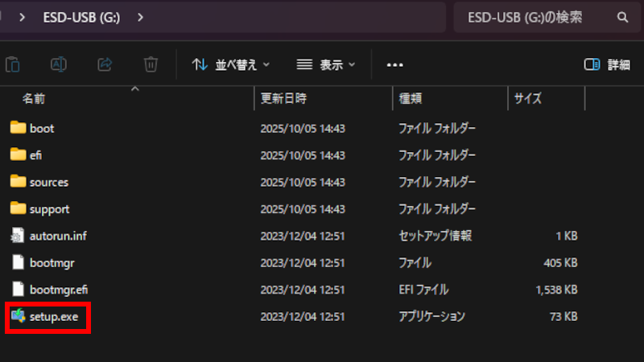
Task: Select the boot folder icon
Action: pos(18,128)
